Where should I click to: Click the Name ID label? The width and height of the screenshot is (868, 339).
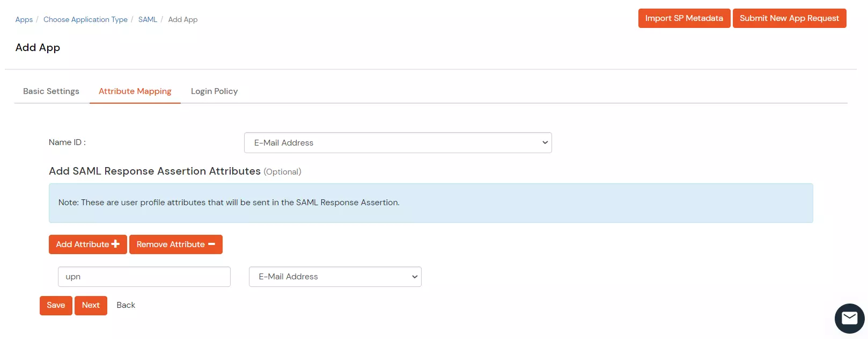(67, 142)
